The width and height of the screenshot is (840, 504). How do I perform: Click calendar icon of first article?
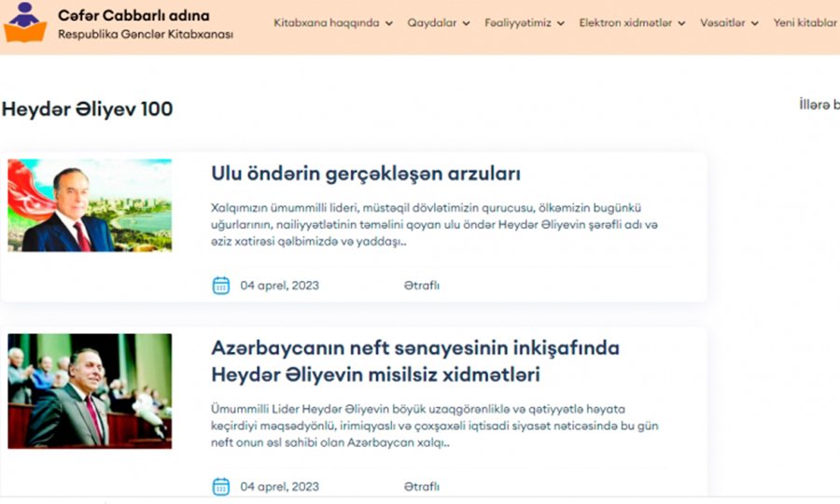220,286
